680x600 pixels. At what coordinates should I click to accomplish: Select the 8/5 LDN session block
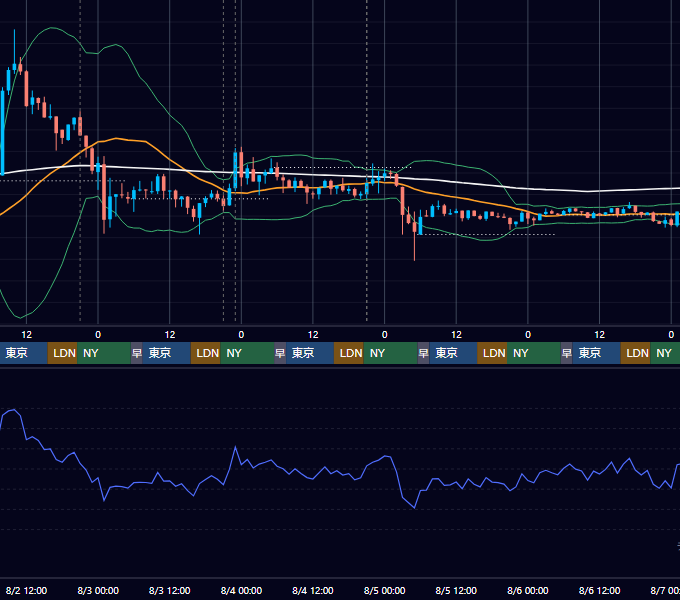492,353
